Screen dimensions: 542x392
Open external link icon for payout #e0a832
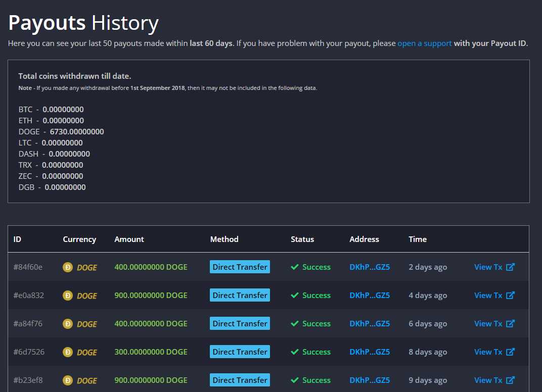511,296
